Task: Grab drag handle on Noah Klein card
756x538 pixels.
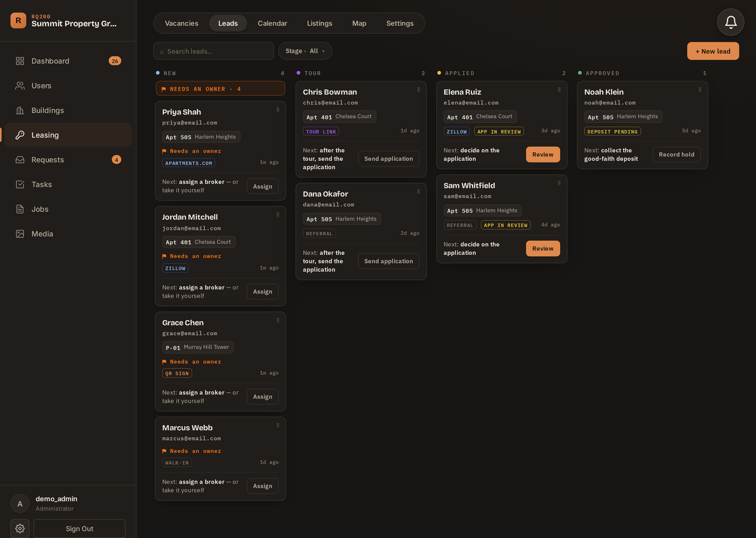Action: click(700, 89)
